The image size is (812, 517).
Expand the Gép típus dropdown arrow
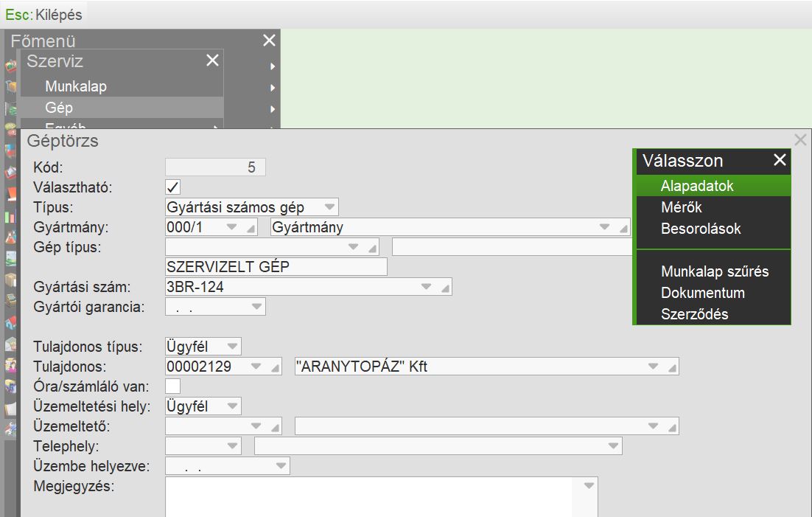[353, 247]
